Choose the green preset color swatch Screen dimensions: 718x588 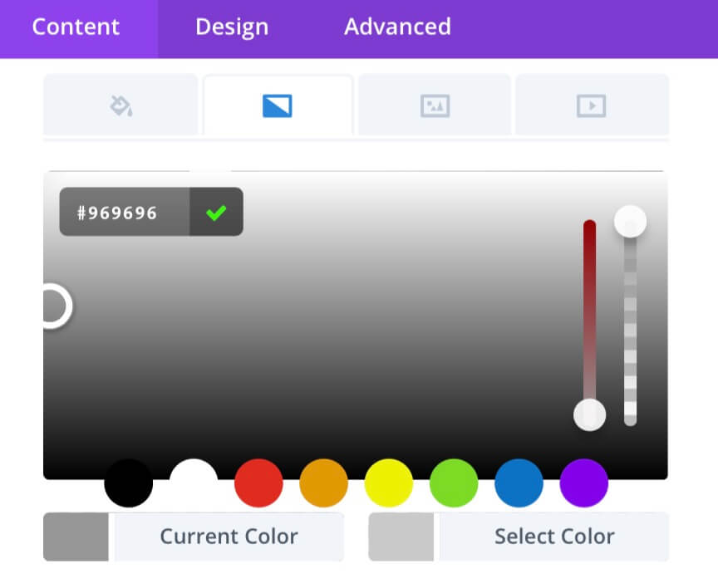(454, 483)
